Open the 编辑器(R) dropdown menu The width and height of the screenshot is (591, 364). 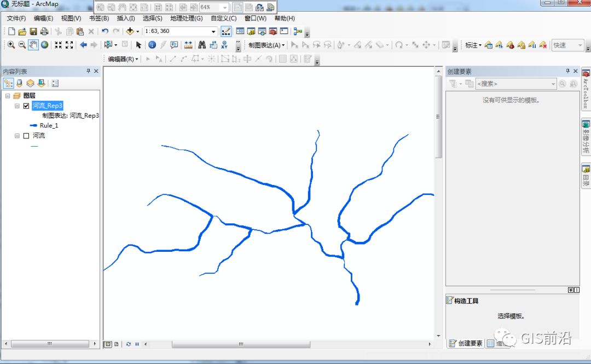(x=123, y=59)
